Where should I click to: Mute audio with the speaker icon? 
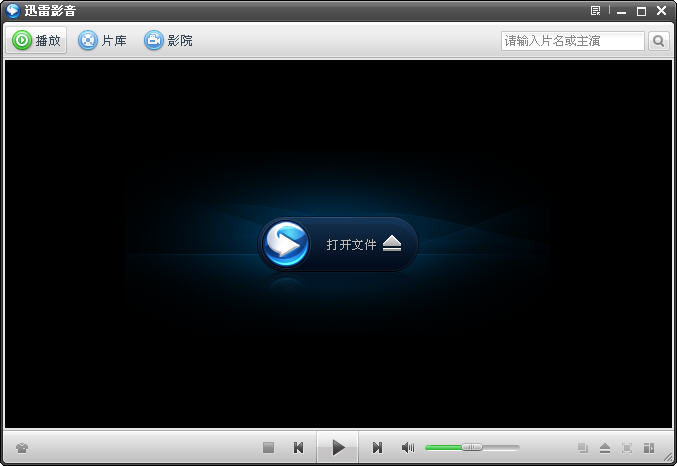point(408,447)
